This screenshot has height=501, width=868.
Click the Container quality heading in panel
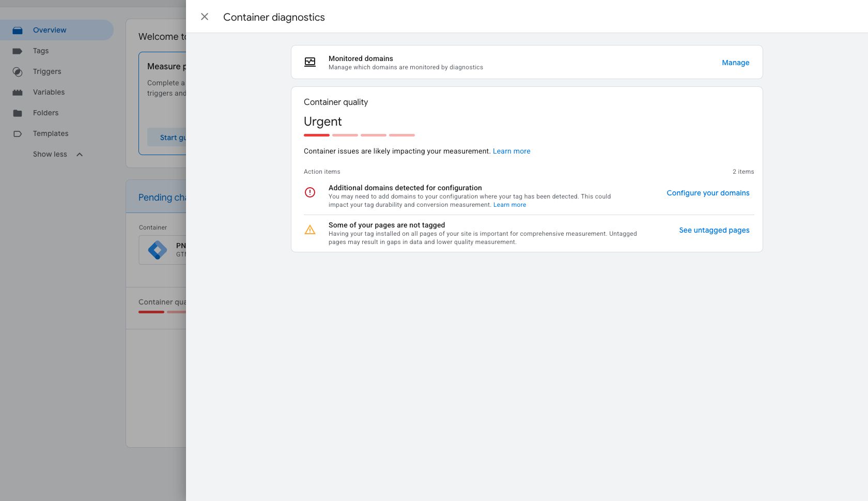(336, 102)
